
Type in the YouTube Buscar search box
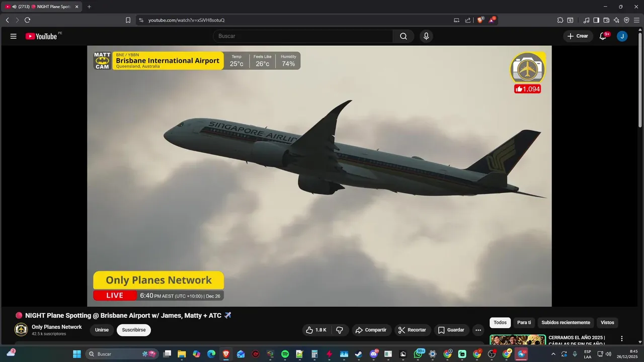tap(303, 36)
